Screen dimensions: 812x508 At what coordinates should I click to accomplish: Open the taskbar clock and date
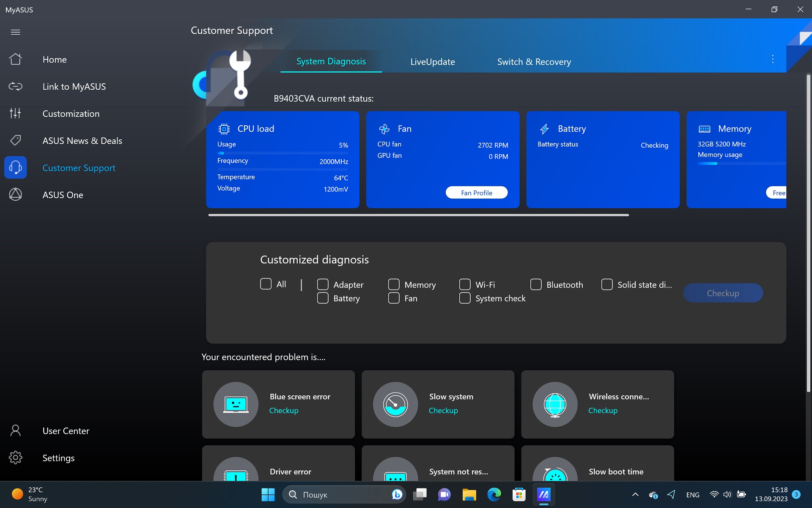pos(771,494)
